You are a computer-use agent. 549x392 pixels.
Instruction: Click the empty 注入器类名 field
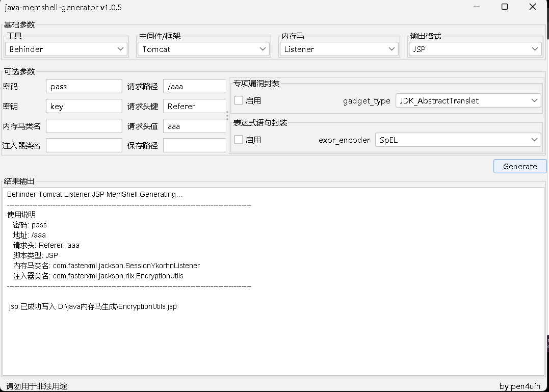point(84,145)
